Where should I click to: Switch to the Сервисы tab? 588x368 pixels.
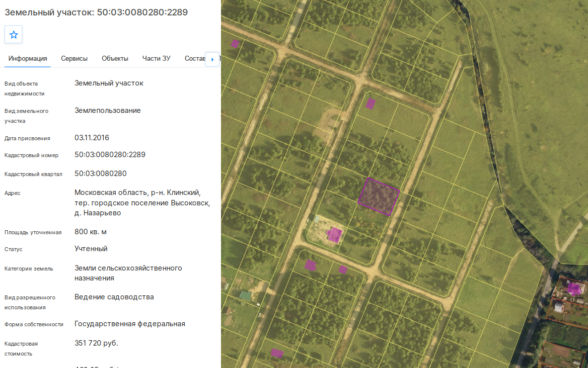click(x=74, y=59)
